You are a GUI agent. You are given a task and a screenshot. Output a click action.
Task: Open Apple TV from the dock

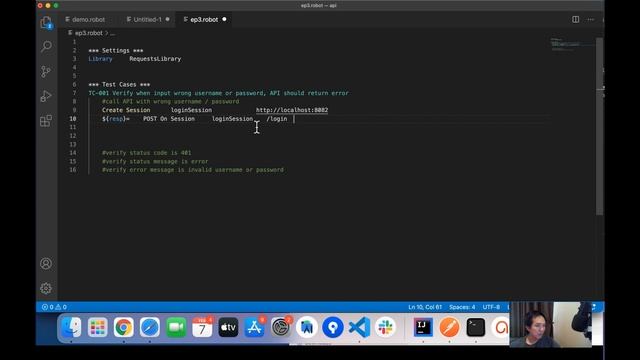[x=228, y=327]
